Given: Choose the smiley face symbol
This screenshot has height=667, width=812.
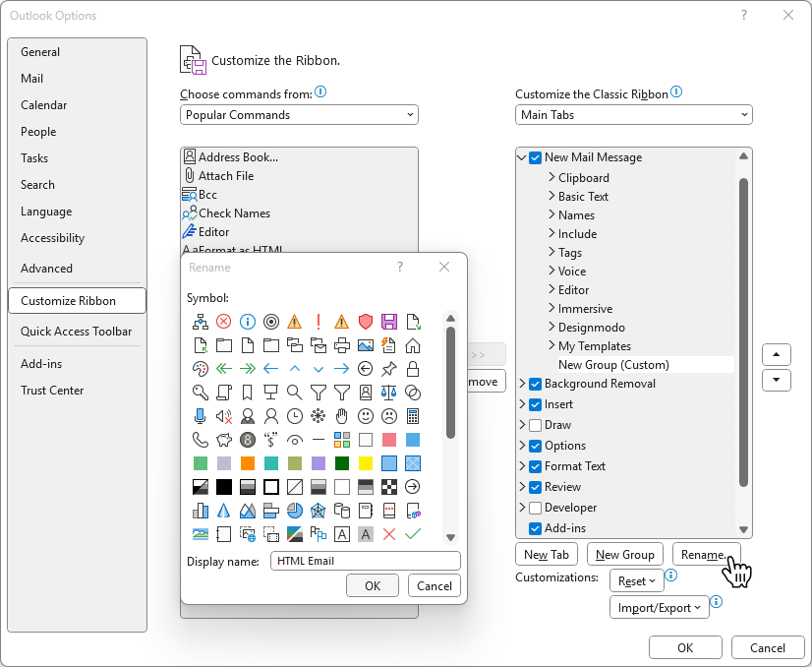Looking at the screenshot, I should click(x=366, y=416).
